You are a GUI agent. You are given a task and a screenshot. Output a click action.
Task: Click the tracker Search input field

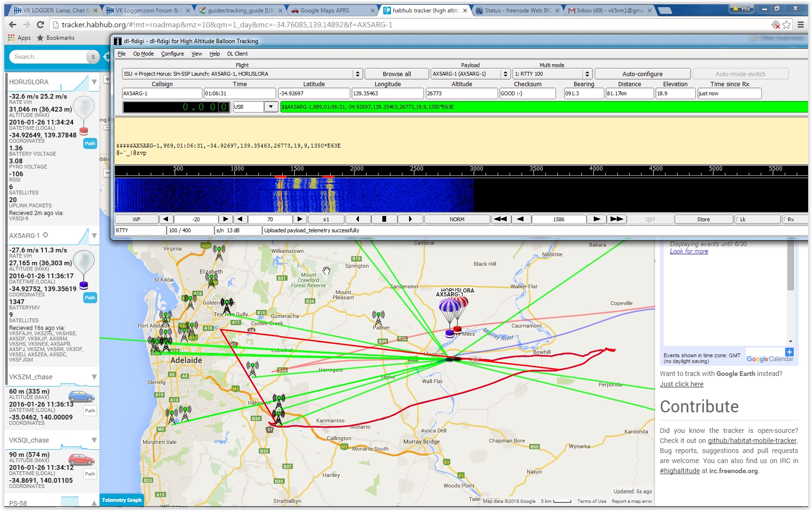[x=48, y=57]
